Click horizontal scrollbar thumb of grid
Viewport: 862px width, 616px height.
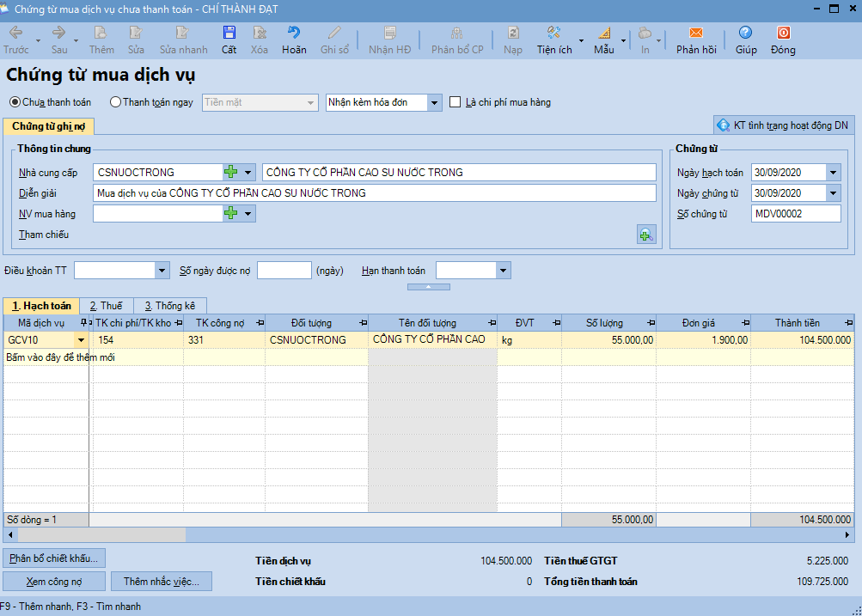tap(101, 534)
